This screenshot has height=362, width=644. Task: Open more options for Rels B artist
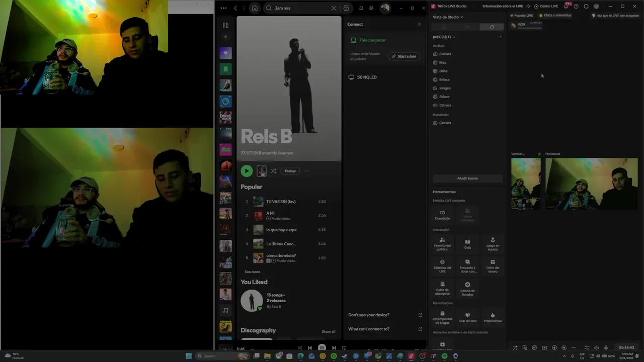(x=306, y=171)
